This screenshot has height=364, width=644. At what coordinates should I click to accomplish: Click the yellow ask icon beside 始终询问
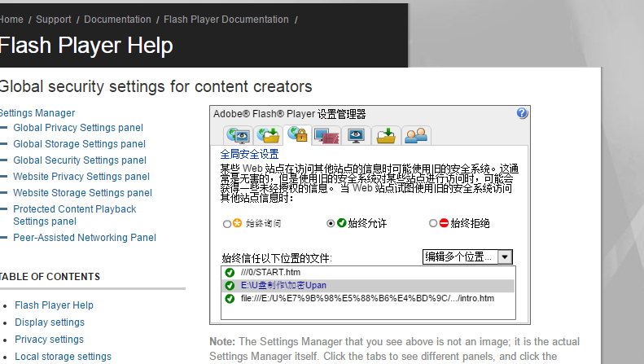238,223
